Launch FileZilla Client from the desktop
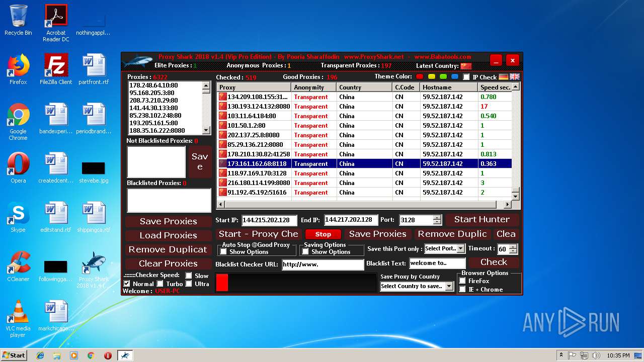The image size is (644, 362). (x=56, y=69)
